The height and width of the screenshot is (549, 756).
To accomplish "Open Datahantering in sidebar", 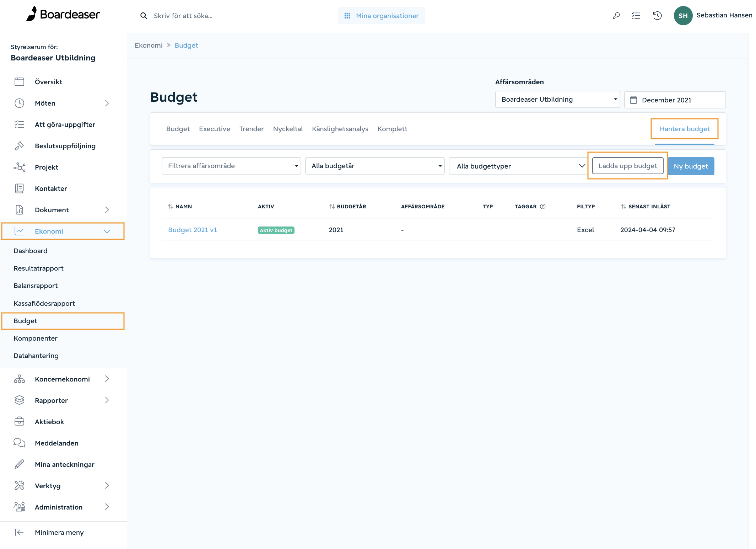I will [x=36, y=356].
